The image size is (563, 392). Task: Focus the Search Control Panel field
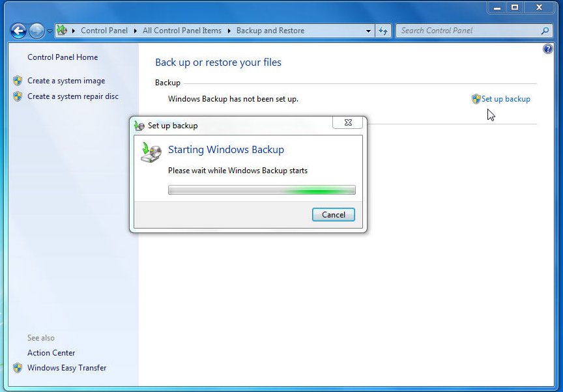pyautogui.click(x=469, y=31)
